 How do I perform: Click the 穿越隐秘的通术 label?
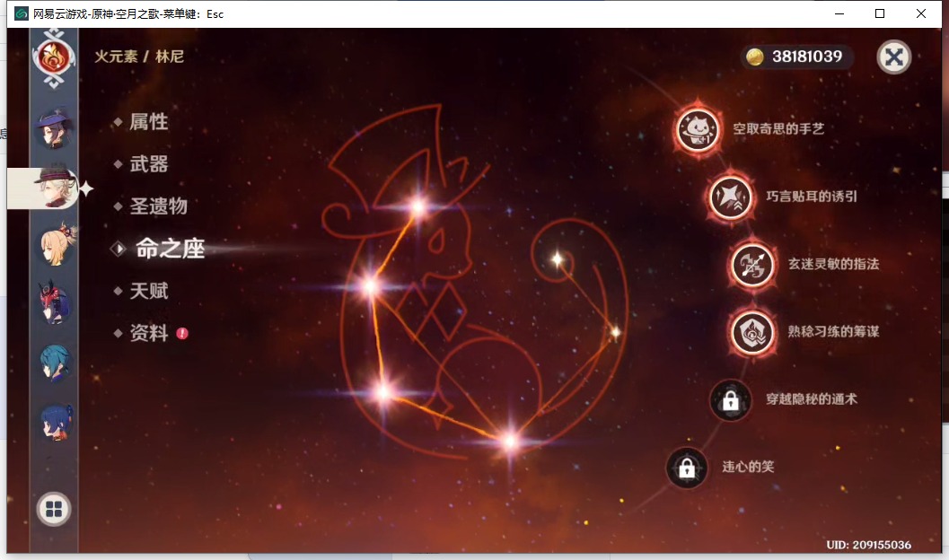tap(812, 399)
